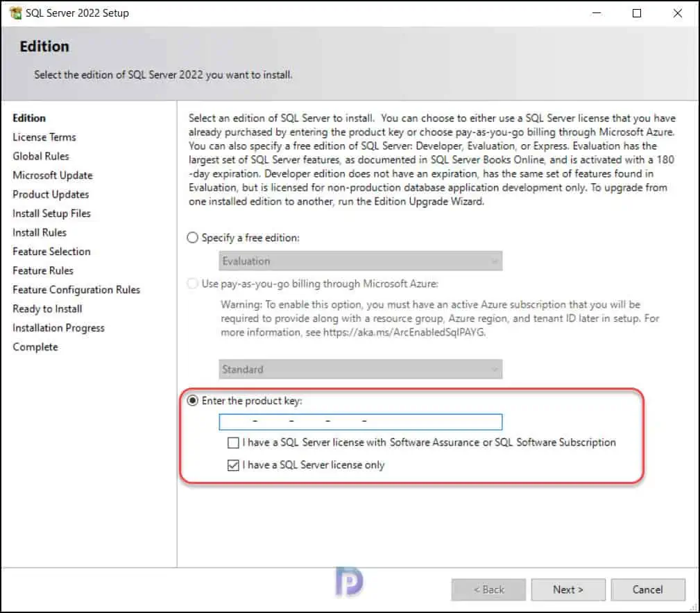
Task: Click the Ready to Install entry
Action: pyautogui.click(x=47, y=309)
